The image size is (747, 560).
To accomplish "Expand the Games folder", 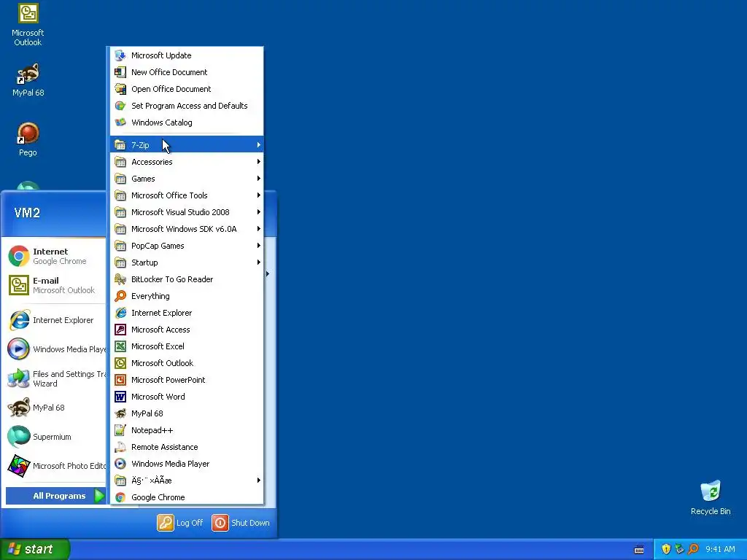I will coord(187,179).
